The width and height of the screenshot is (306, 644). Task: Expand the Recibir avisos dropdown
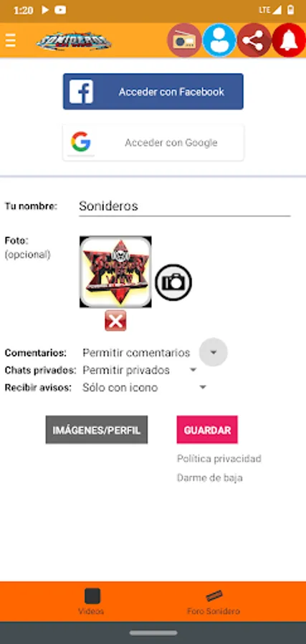(x=202, y=387)
